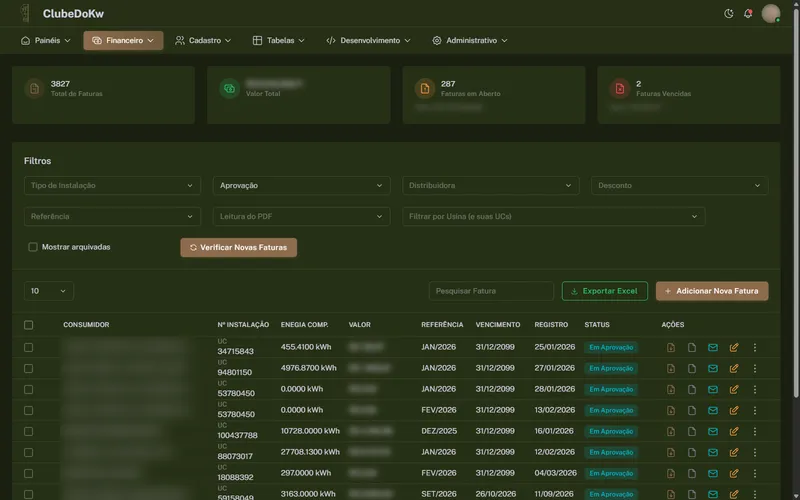The width and height of the screenshot is (800, 500).
Task: Open document icon for UC 100437788
Action: (692, 432)
